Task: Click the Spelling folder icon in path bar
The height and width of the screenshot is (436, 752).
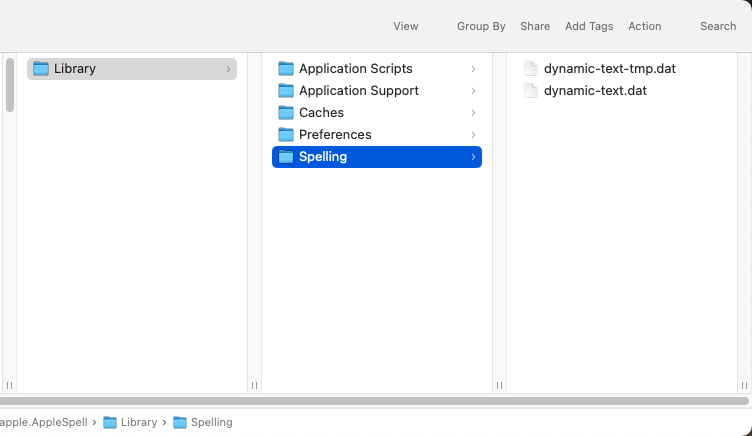Action: 180,423
